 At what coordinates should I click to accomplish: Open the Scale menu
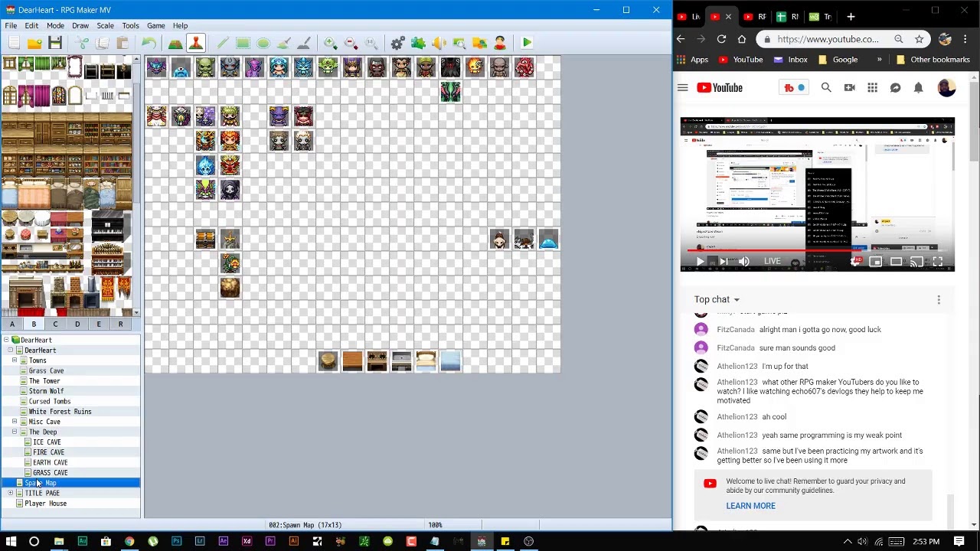(105, 25)
